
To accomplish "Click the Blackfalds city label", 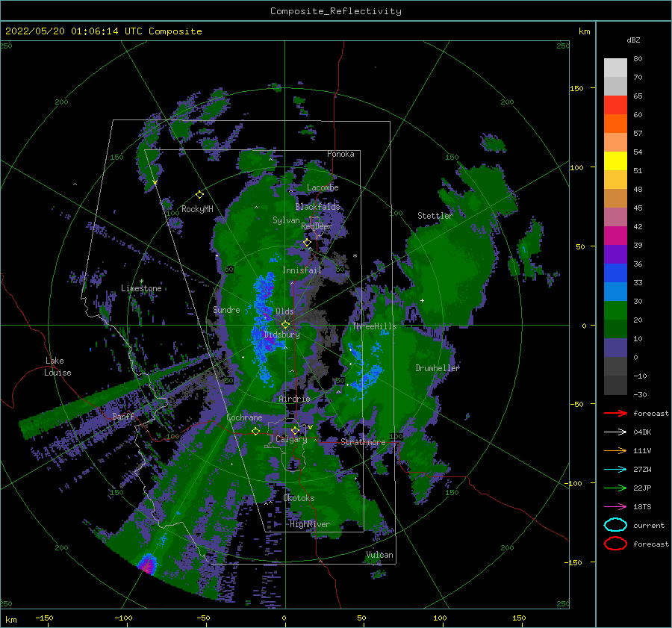I will point(317,207).
